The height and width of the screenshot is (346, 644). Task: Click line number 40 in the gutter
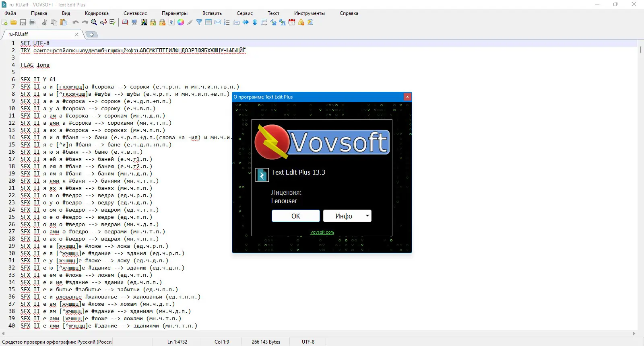pyautogui.click(x=12, y=326)
